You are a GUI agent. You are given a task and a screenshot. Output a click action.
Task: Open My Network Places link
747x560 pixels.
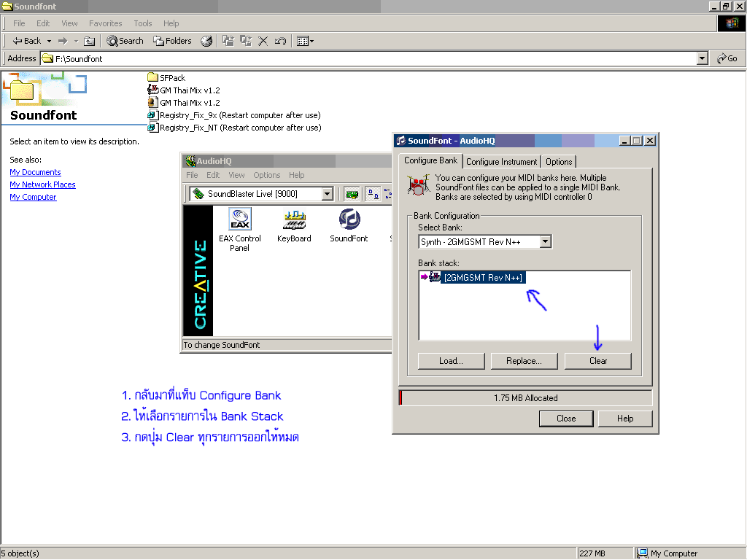coord(42,184)
